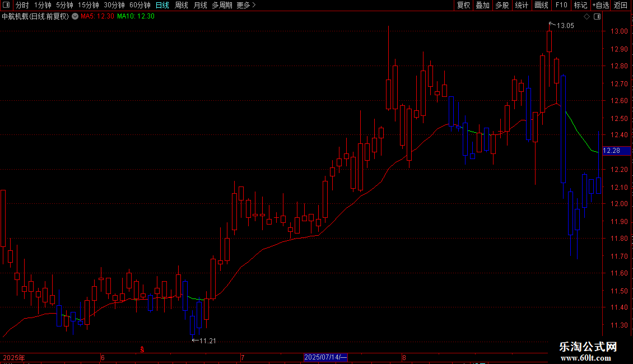This screenshot has height=364, width=633.
Task: Click the diamond marker icon at chart top-right
Action: (587, 16)
